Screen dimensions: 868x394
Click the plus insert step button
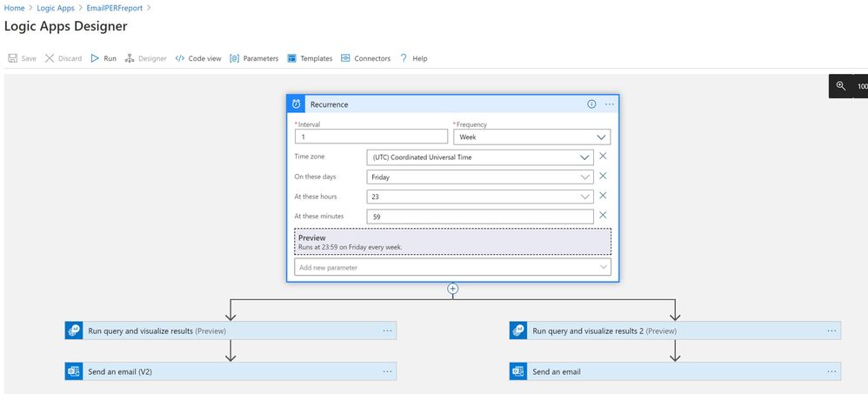click(x=453, y=288)
